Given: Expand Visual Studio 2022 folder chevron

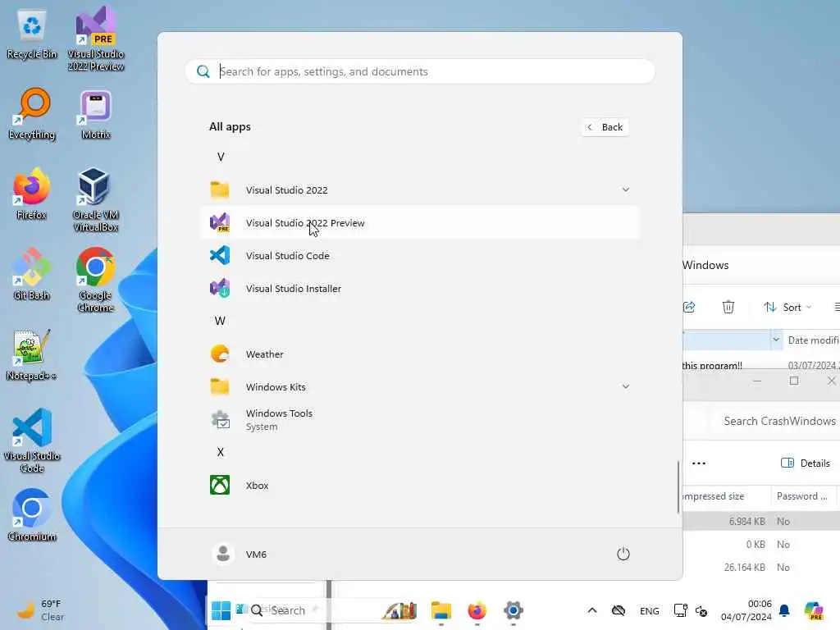Looking at the screenshot, I should click(x=625, y=189).
